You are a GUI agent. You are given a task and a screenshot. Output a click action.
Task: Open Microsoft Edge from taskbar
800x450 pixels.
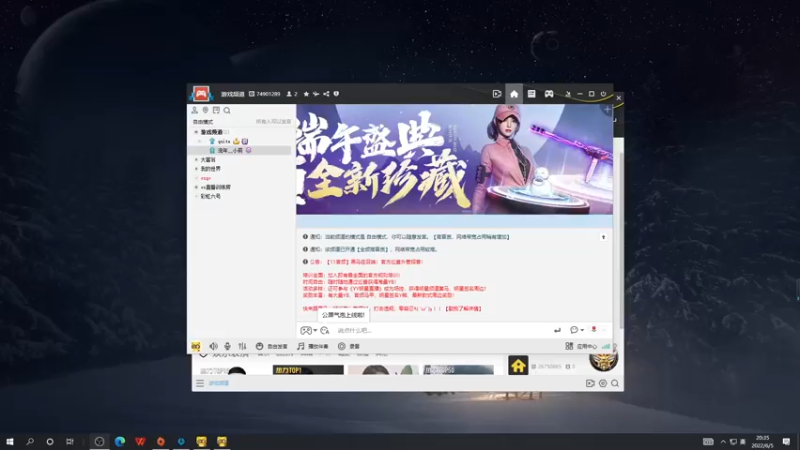coord(120,441)
